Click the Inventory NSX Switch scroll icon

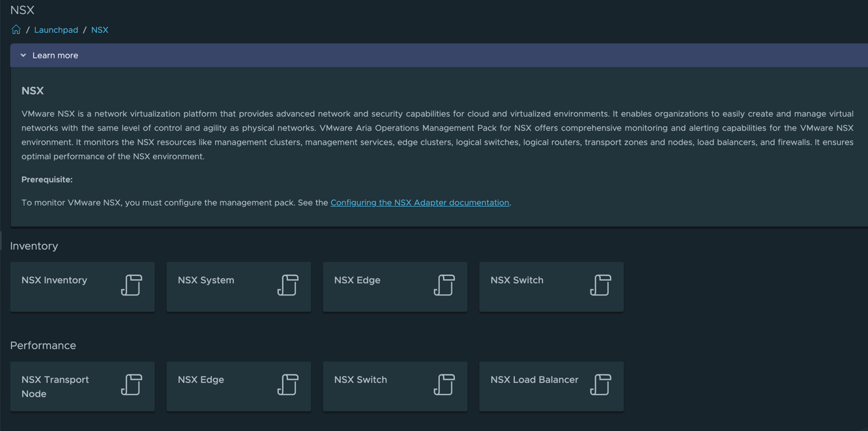(x=600, y=285)
